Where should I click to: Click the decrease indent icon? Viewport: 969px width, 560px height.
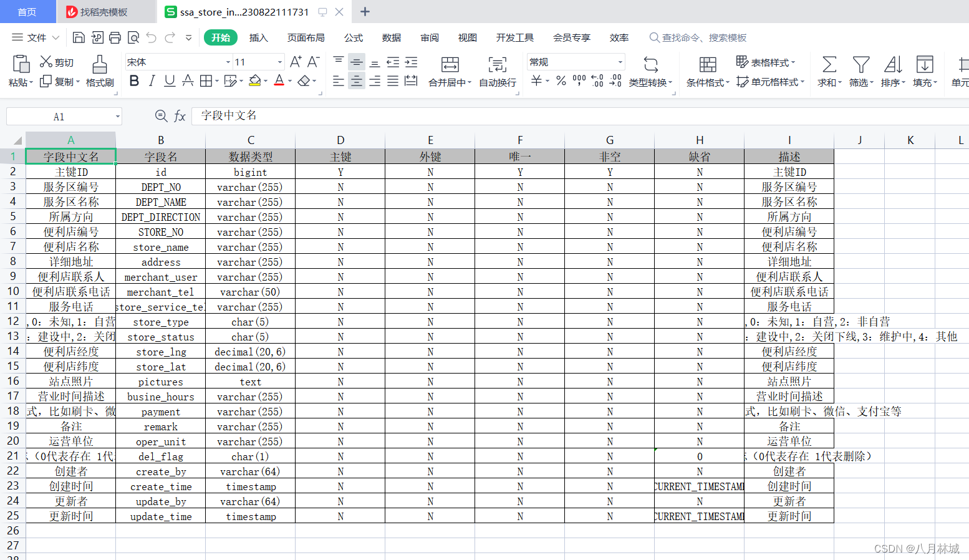[393, 62]
